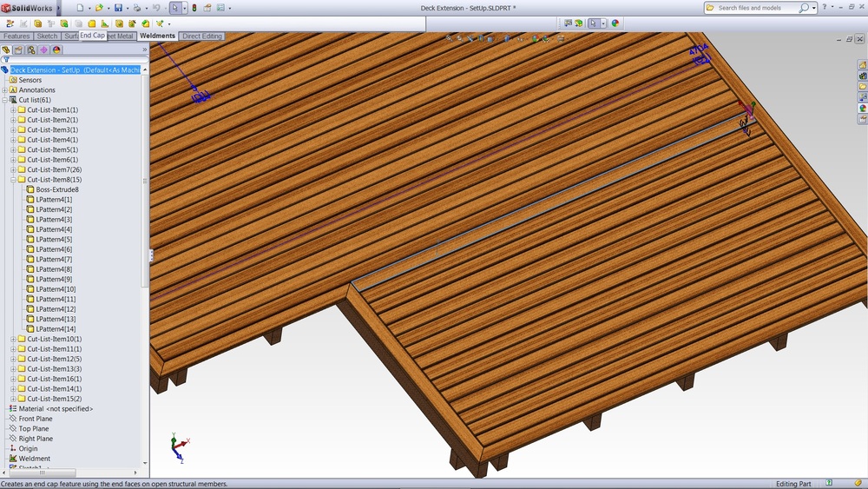Open the PropertyManager panel tab icon
Image resolution: width=868 pixels, height=489 pixels.
(x=18, y=50)
